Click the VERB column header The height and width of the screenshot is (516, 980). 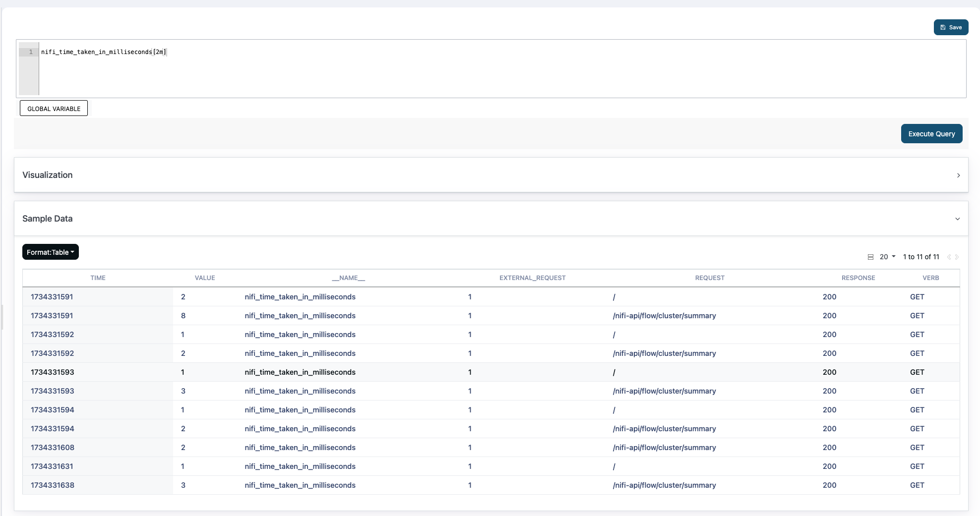tap(930, 278)
